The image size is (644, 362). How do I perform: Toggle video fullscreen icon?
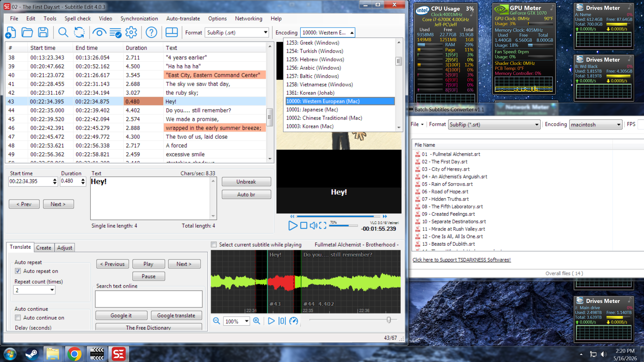323,225
